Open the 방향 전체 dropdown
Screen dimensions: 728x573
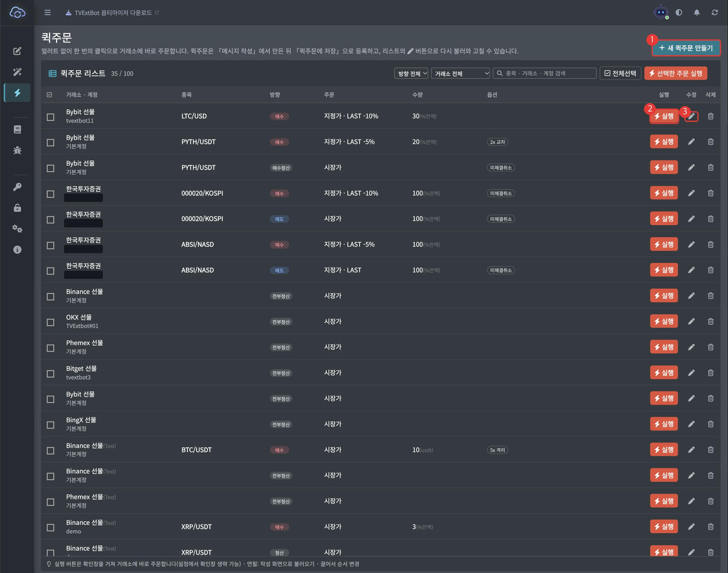coord(411,73)
